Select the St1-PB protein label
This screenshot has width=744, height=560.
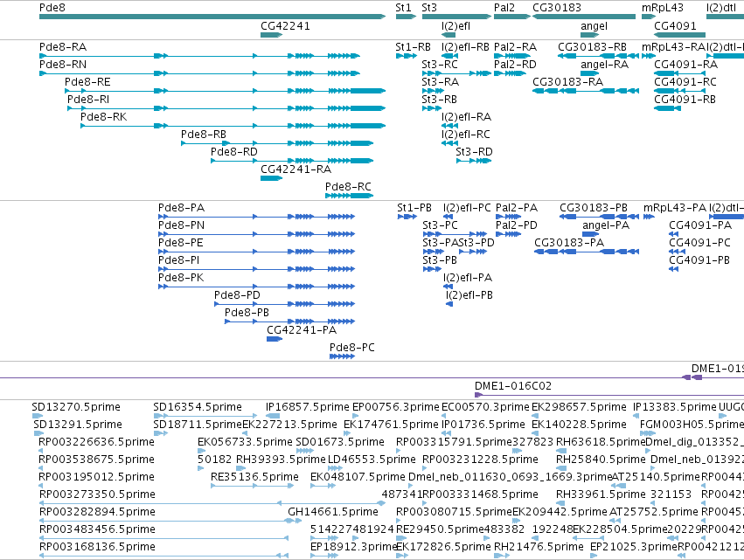[414, 208]
